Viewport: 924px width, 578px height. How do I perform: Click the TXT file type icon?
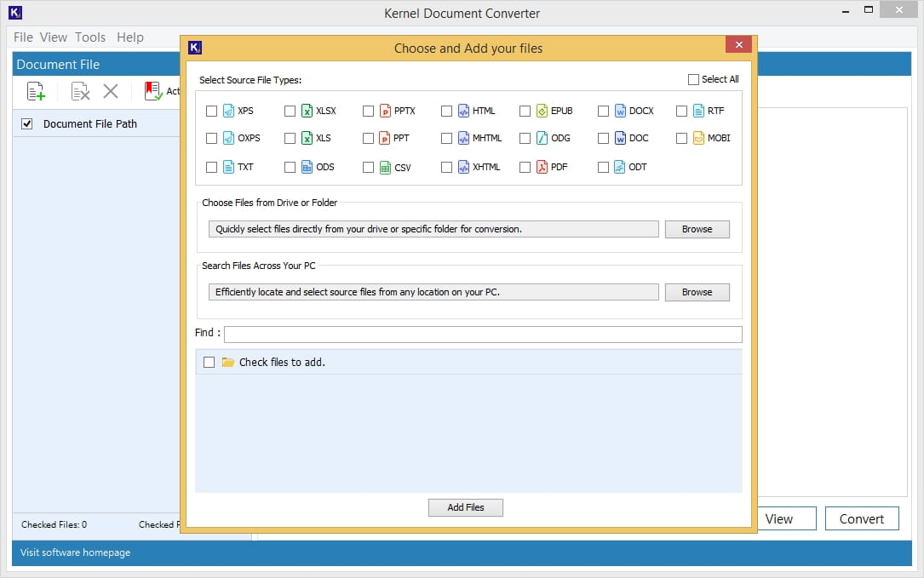tap(228, 168)
